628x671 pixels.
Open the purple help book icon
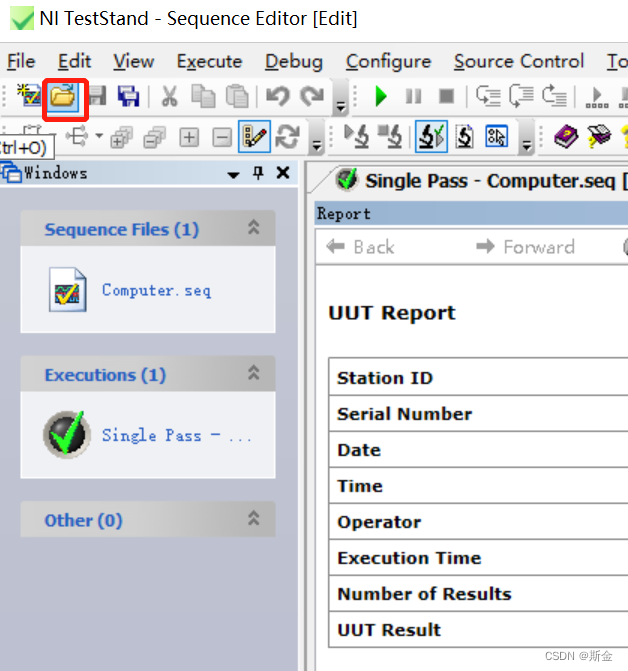(x=566, y=137)
